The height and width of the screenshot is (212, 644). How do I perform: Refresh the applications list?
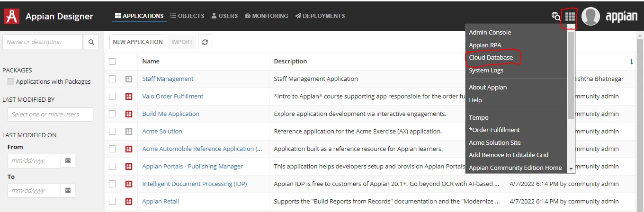[x=205, y=42]
